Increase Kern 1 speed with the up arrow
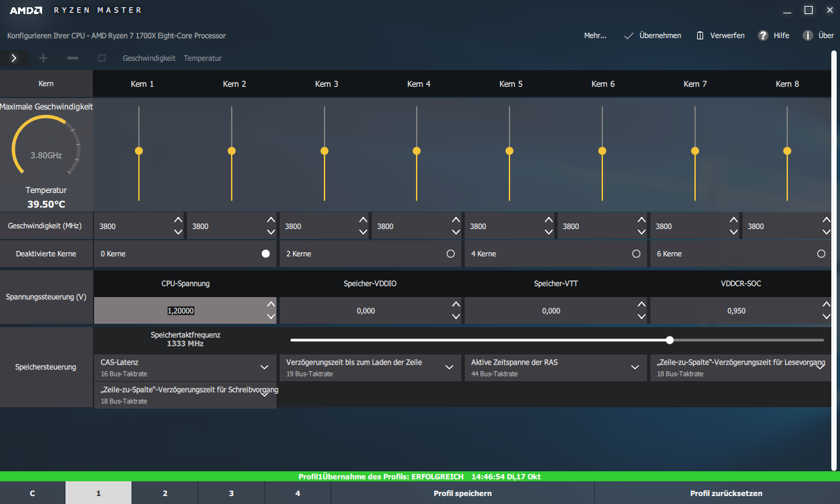This screenshot has width=840, height=504. (178, 220)
